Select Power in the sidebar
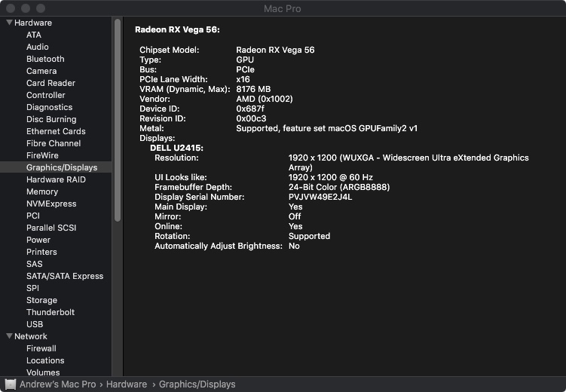 point(38,240)
